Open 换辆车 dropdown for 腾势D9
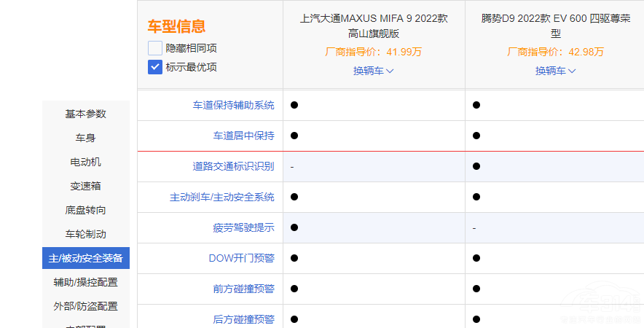644x328 pixels. [x=555, y=71]
